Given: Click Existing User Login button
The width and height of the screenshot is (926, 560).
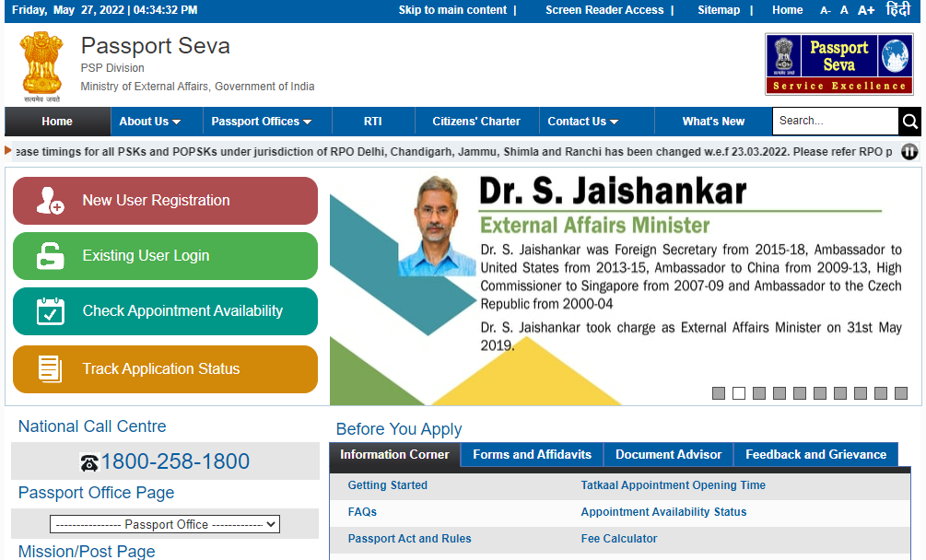Looking at the screenshot, I should 165,255.
